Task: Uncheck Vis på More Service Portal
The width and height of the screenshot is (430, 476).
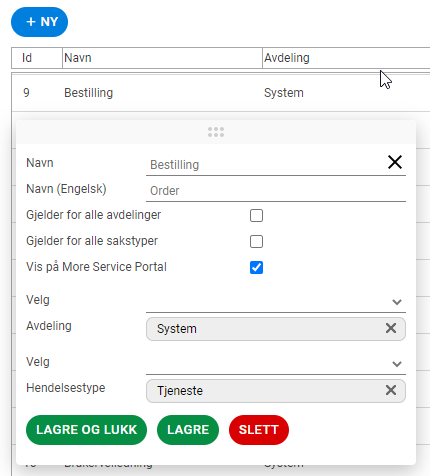Action: click(256, 267)
